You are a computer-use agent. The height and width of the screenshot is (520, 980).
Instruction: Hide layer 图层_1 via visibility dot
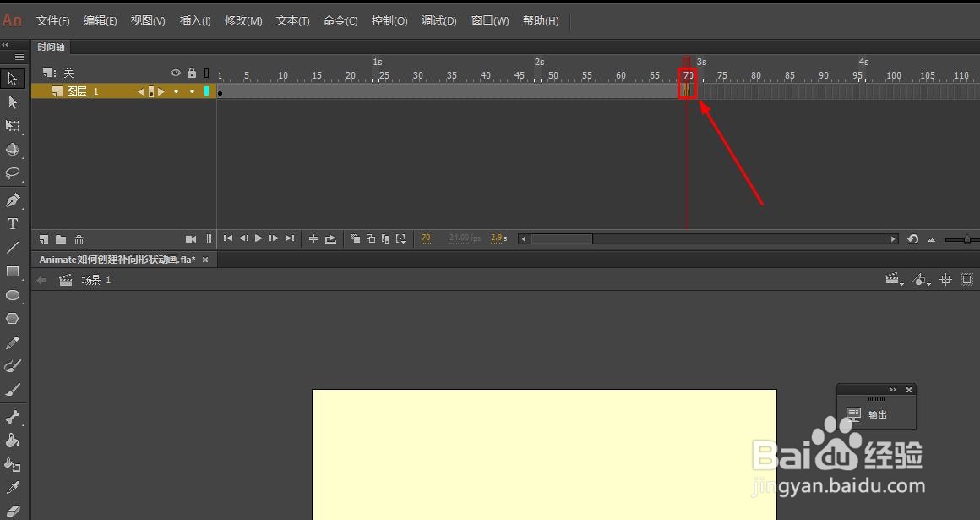pyautogui.click(x=177, y=91)
